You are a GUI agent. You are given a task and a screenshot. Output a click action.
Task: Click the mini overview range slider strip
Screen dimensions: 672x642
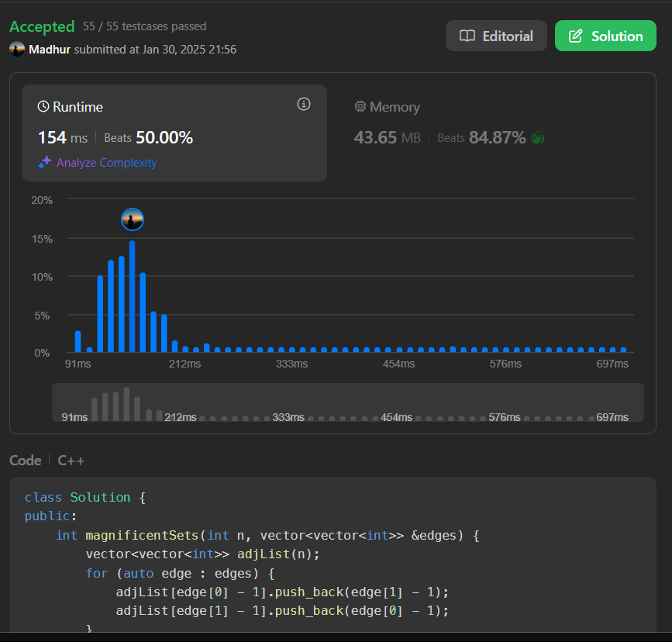(x=347, y=402)
